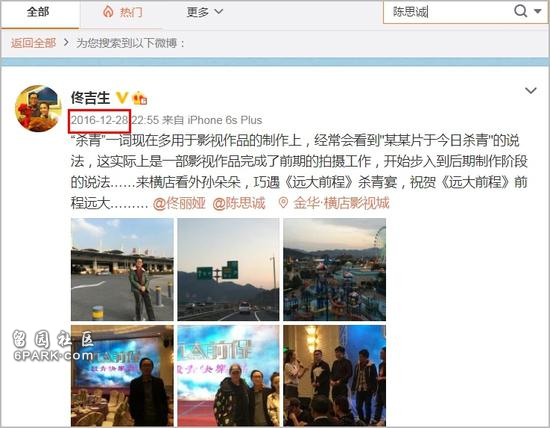
Task: Open the post options chevron menu
Action: (x=531, y=91)
